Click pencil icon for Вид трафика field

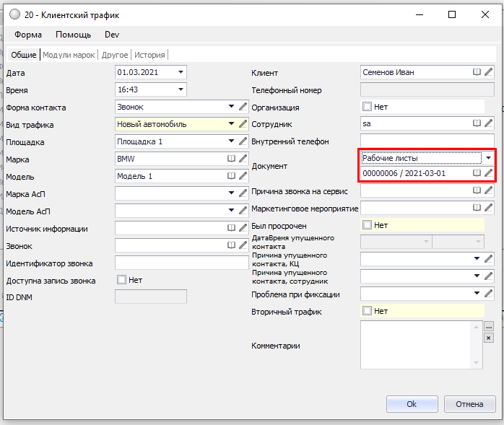coord(243,124)
